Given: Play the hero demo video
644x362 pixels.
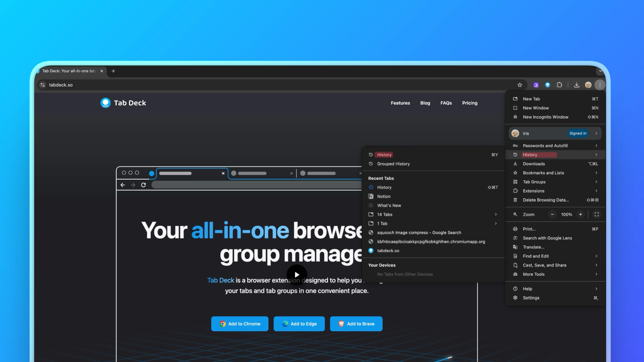Looking at the screenshot, I should pos(297,275).
